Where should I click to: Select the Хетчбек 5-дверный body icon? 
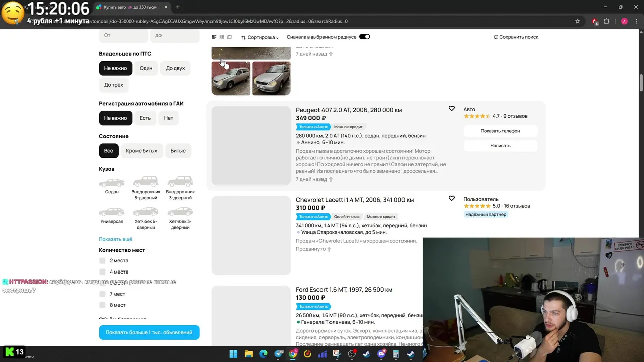click(x=146, y=212)
